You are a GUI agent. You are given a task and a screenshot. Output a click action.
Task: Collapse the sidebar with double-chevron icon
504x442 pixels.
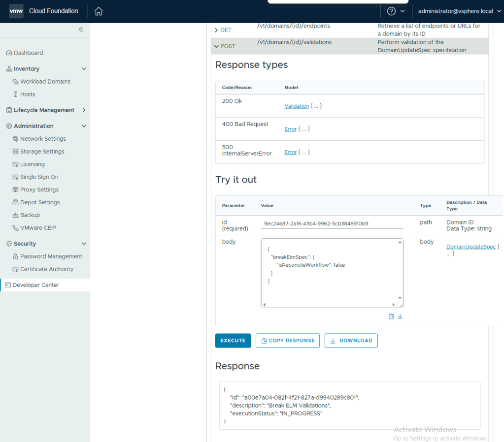click(81, 30)
